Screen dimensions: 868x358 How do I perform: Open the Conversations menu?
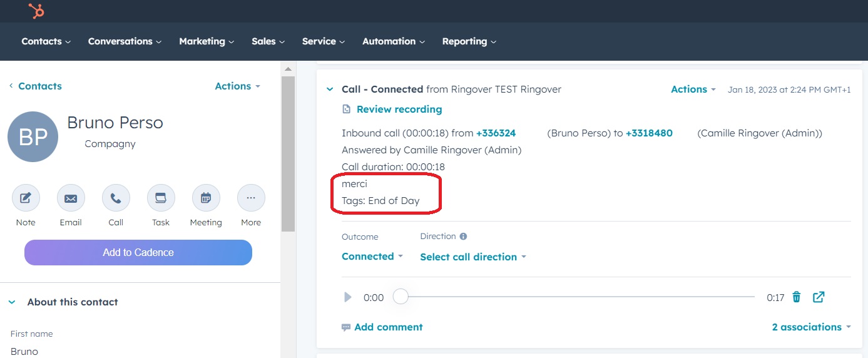pyautogui.click(x=125, y=41)
